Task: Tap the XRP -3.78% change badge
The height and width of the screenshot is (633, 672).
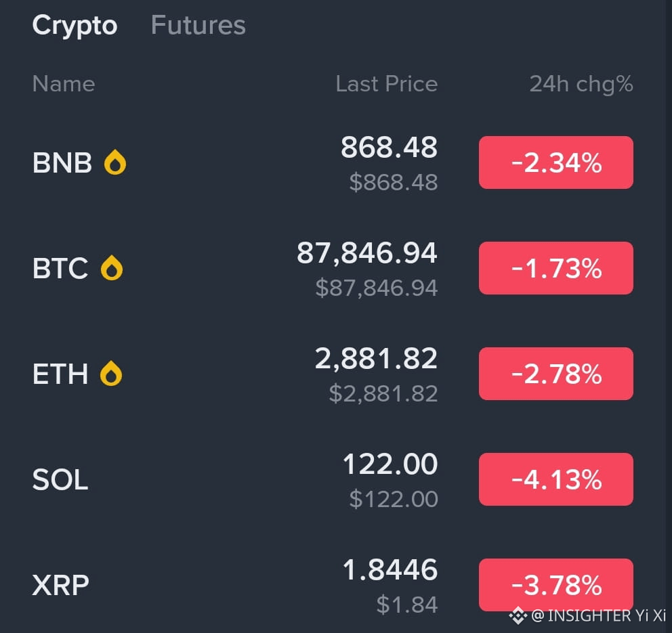Action: 555,584
